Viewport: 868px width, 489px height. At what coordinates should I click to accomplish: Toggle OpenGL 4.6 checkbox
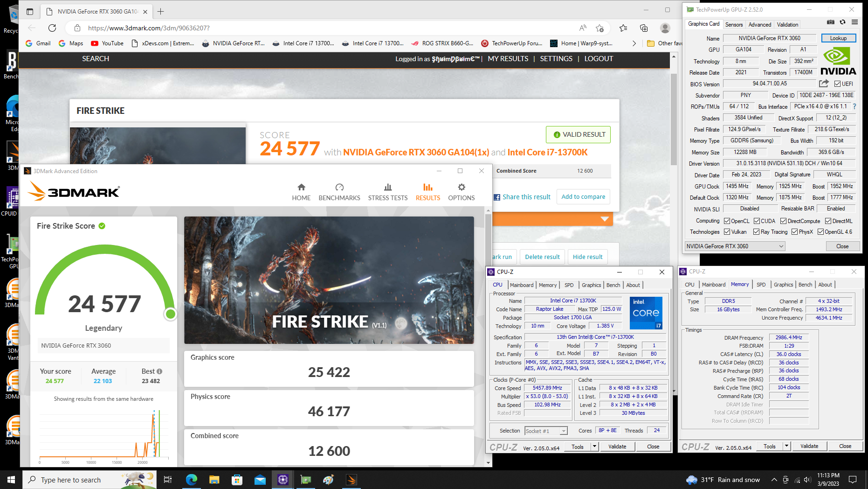(x=820, y=232)
